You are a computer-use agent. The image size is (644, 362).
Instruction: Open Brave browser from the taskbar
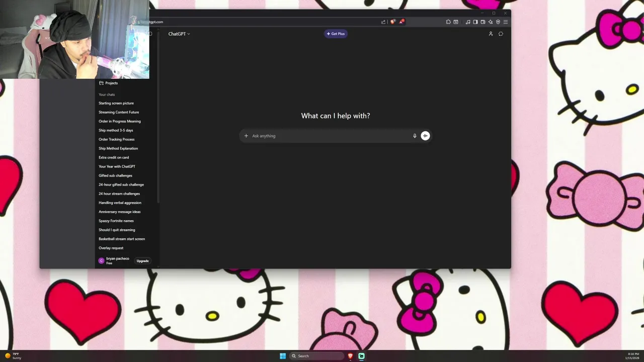[351, 356]
